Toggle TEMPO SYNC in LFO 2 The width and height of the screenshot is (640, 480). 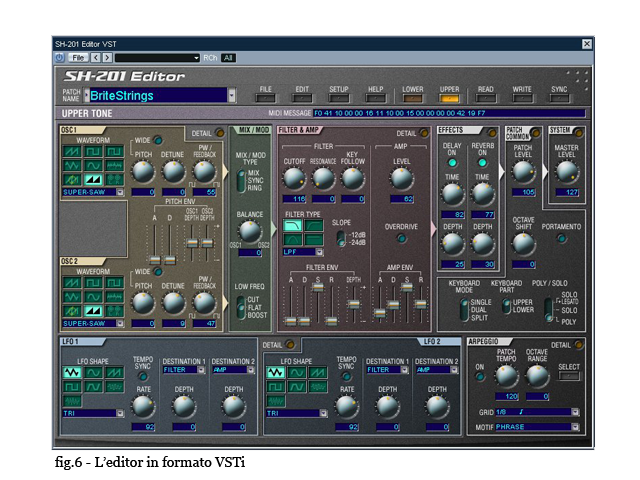[346, 376]
